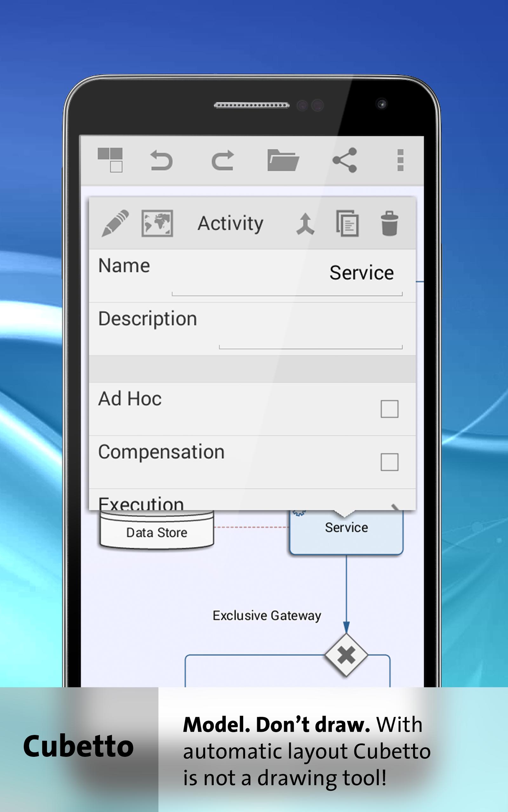This screenshot has width=508, height=812.
Task: Select the exclusive gateway diamond
Action: tap(346, 655)
